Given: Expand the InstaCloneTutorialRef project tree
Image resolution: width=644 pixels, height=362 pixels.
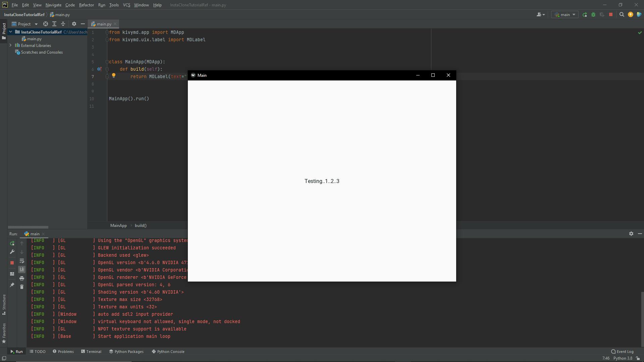Looking at the screenshot, I should pyautogui.click(x=11, y=32).
